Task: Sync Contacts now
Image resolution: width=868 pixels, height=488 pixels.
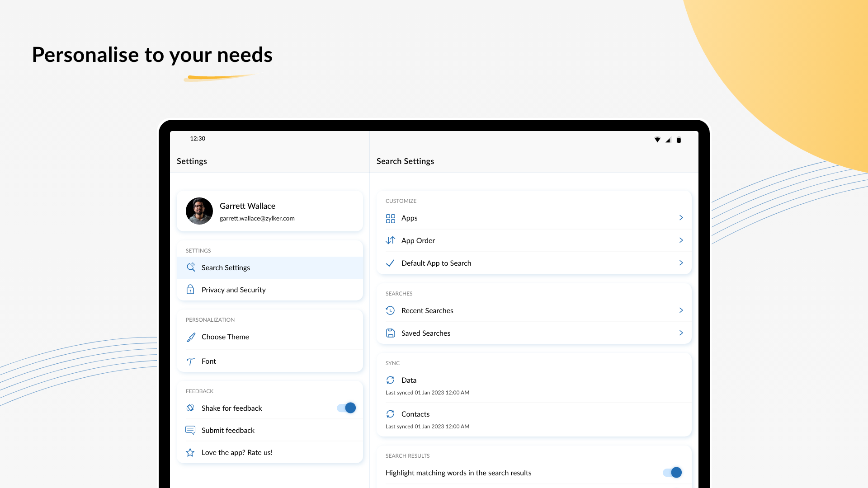Action: pyautogui.click(x=534, y=419)
